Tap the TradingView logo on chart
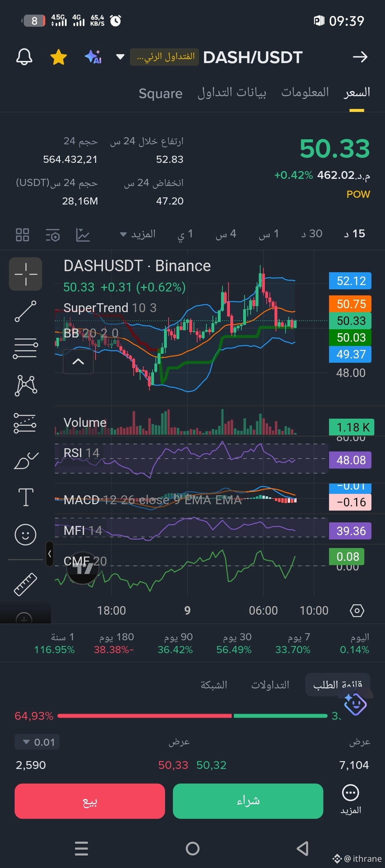Screen dimensions: 385x868 click(83, 568)
